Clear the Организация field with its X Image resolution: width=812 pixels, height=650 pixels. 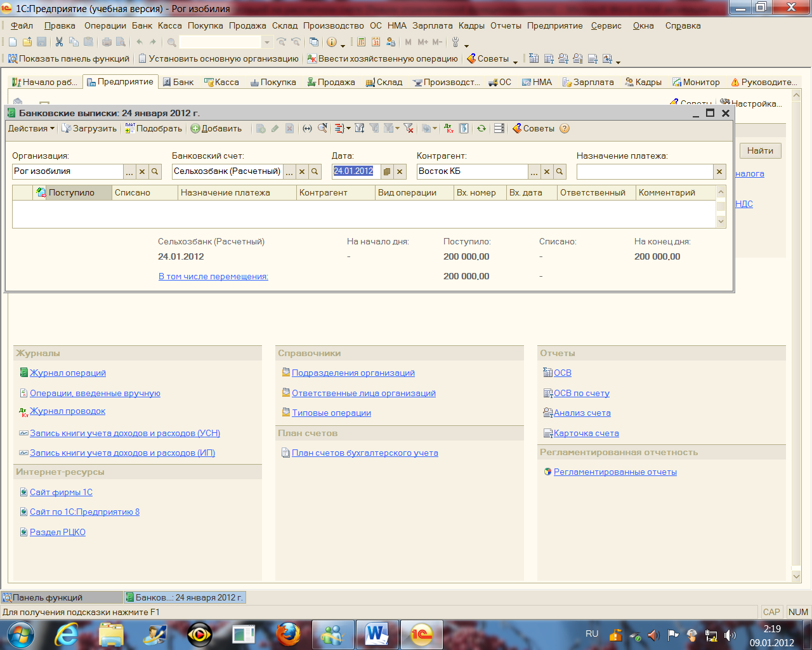tap(142, 171)
